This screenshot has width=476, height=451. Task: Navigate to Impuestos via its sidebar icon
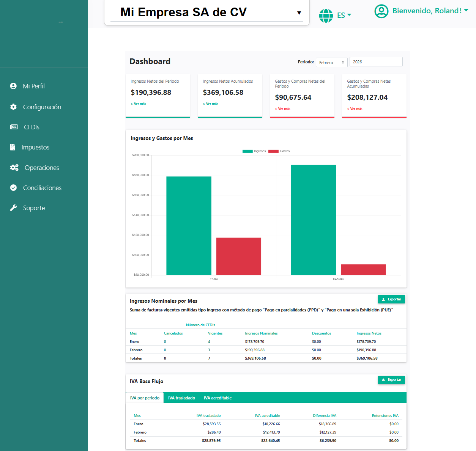(x=13, y=147)
